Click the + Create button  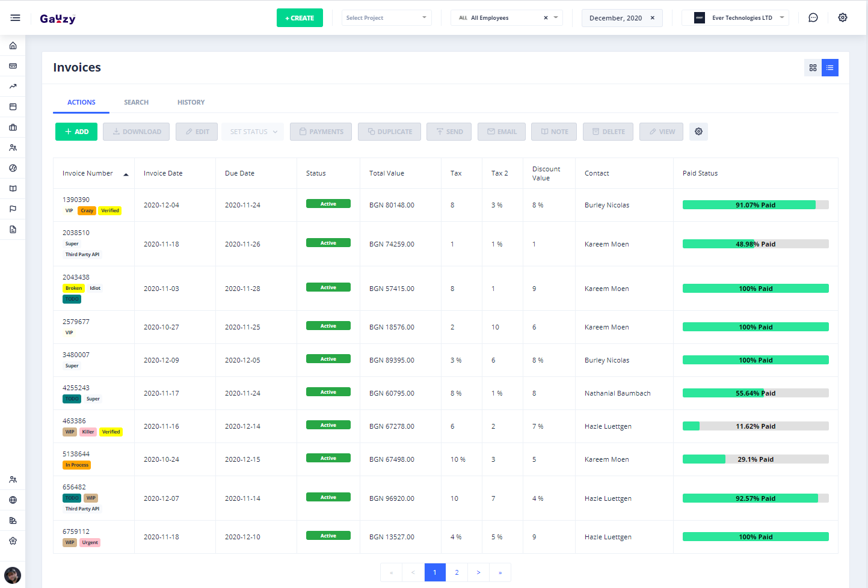click(300, 18)
